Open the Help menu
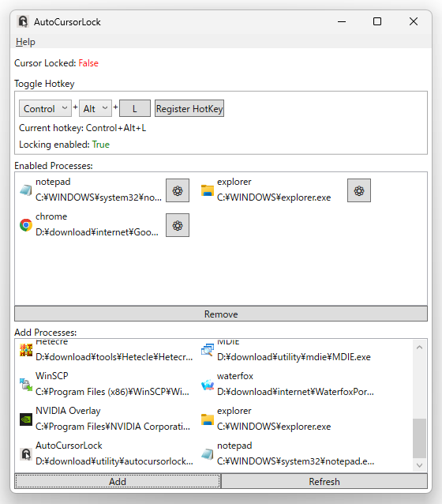442x504 pixels. pos(25,42)
